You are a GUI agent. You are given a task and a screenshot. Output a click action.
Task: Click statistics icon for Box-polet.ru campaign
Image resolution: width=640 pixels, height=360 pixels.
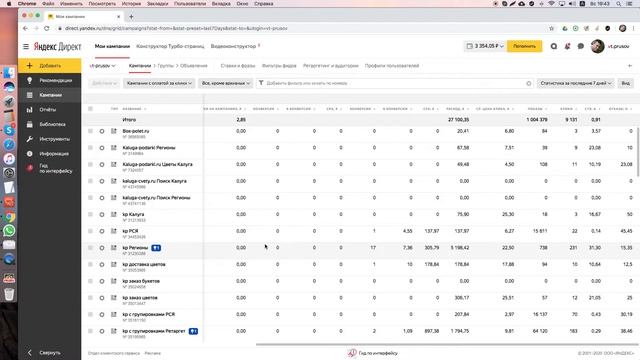pos(114,131)
